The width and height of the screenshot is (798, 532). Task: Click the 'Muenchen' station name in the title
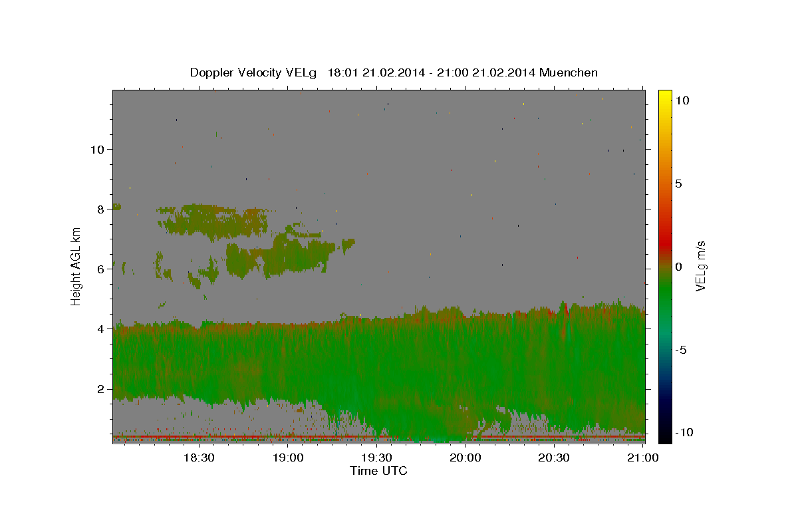[x=569, y=72]
